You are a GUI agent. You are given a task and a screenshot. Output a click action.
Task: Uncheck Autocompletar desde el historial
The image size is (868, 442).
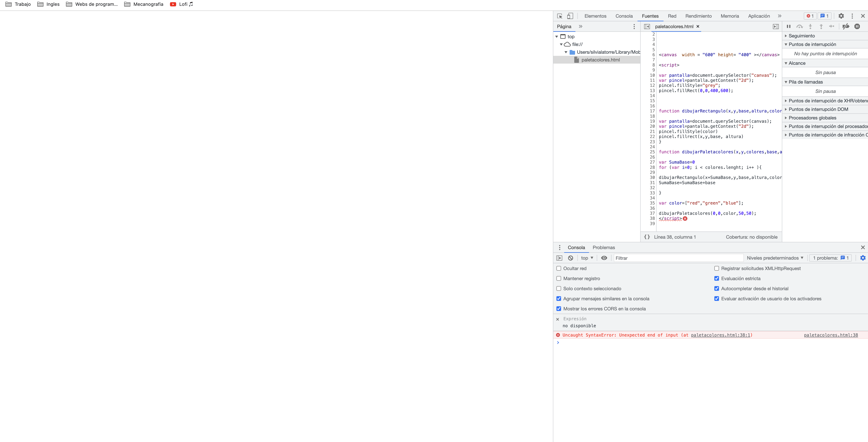pyautogui.click(x=717, y=288)
